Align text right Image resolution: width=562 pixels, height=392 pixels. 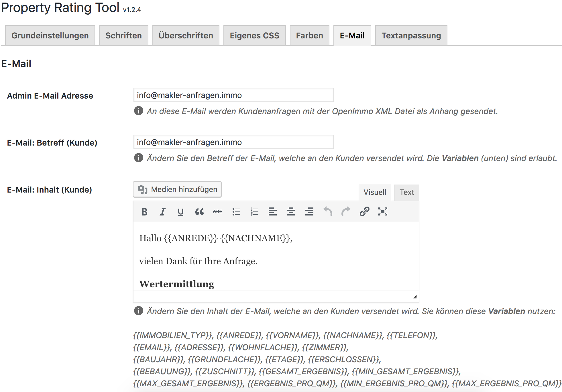[x=309, y=212]
